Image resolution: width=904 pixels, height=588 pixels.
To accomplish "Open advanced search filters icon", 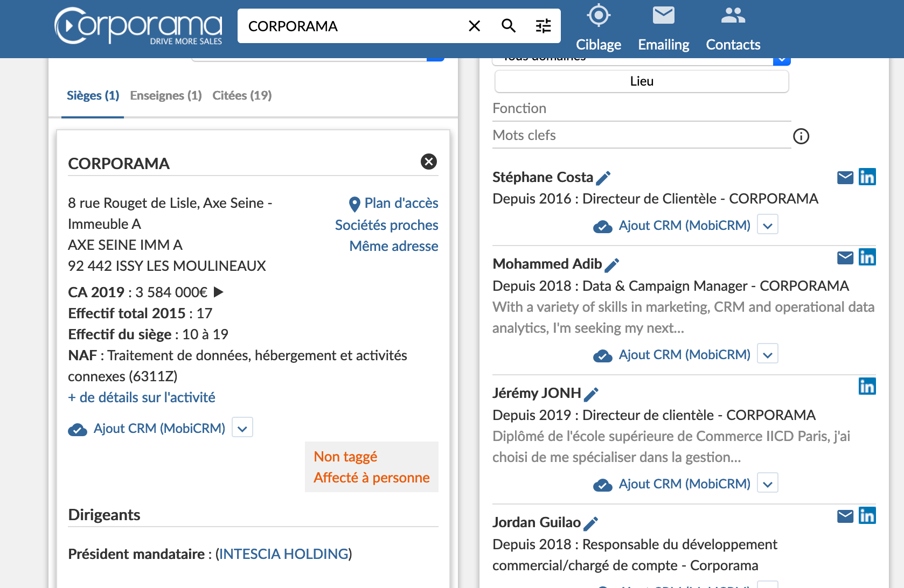I will [543, 26].
